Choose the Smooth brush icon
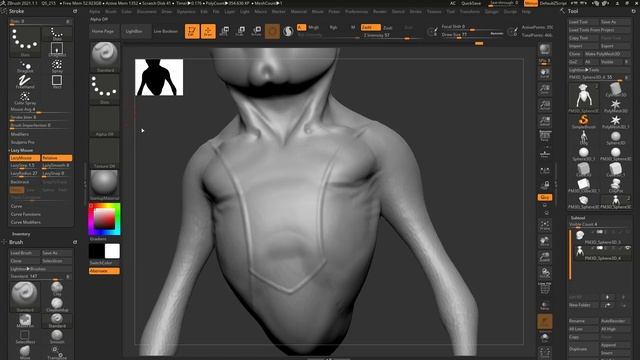The width and height of the screenshot is (640, 360). (x=57, y=336)
